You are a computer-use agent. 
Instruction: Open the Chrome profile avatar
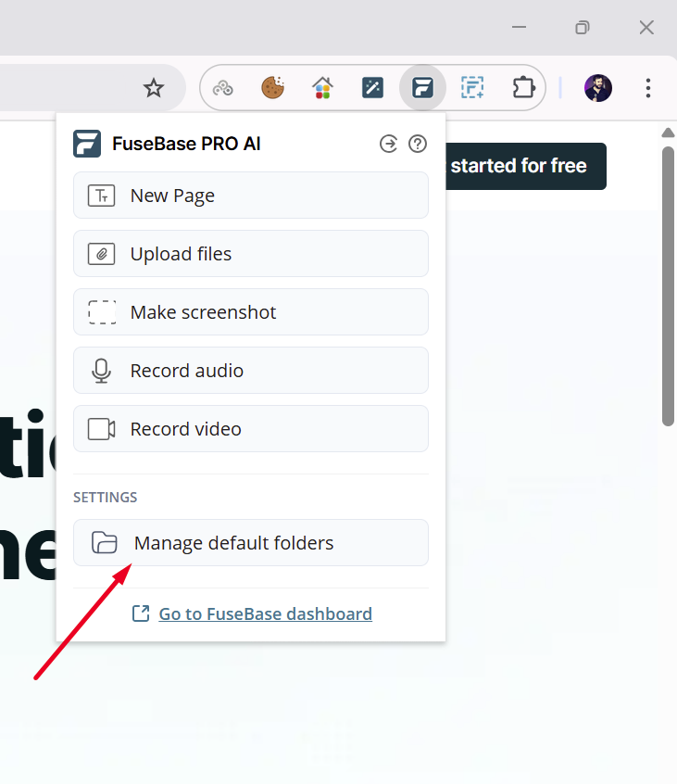click(x=598, y=88)
